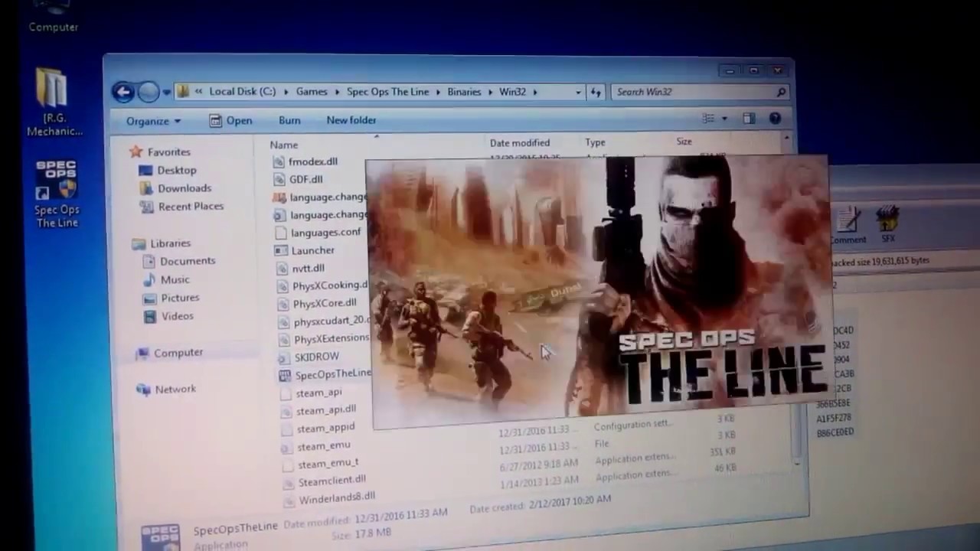Click Comment icon in background archive window
This screenshot has height=551, width=980.
tap(848, 226)
